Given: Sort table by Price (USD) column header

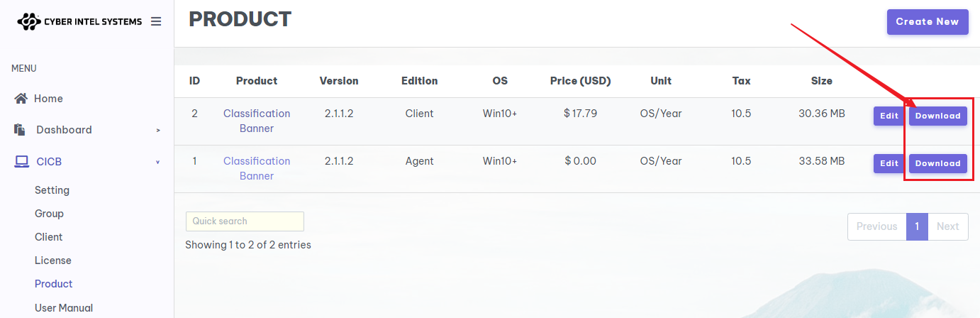Looking at the screenshot, I should 580,81.
